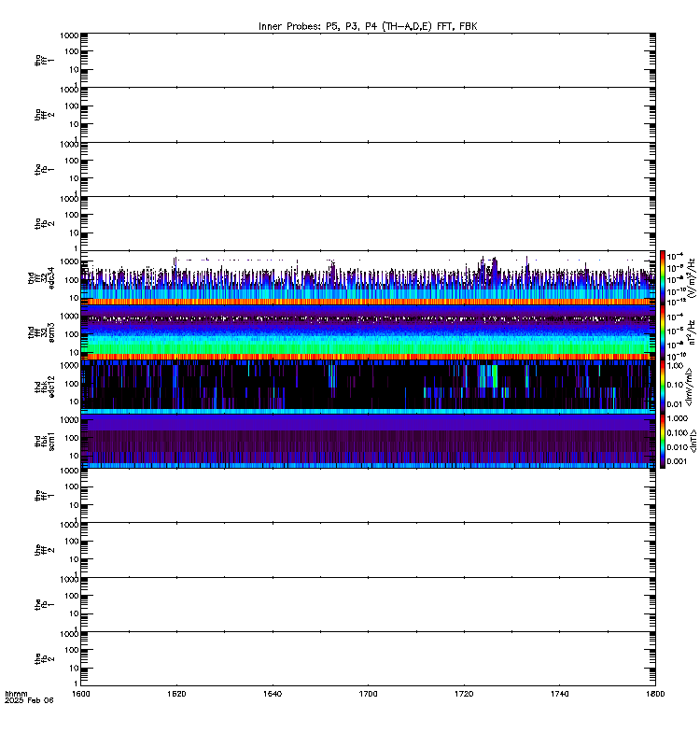Click the 0.01 tick on mV/m color bar

click(x=675, y=404)
